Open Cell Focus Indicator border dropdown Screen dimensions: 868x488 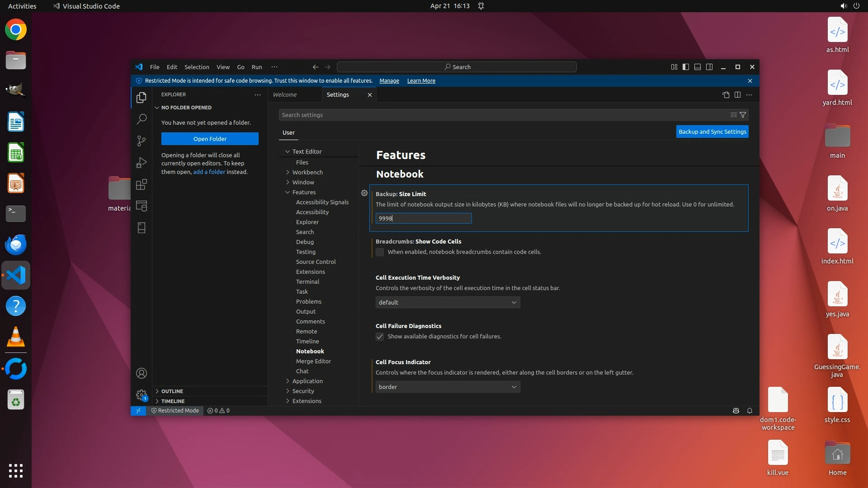(x=448, y=387)
